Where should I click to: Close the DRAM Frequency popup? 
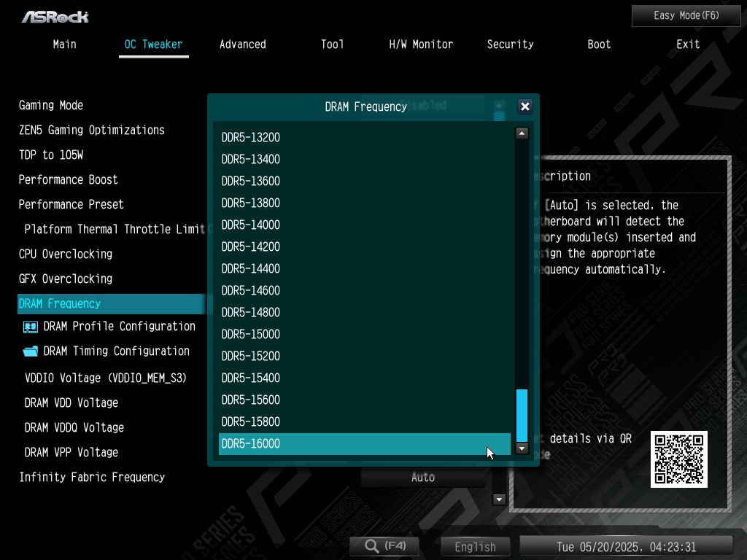click(525, 106)
